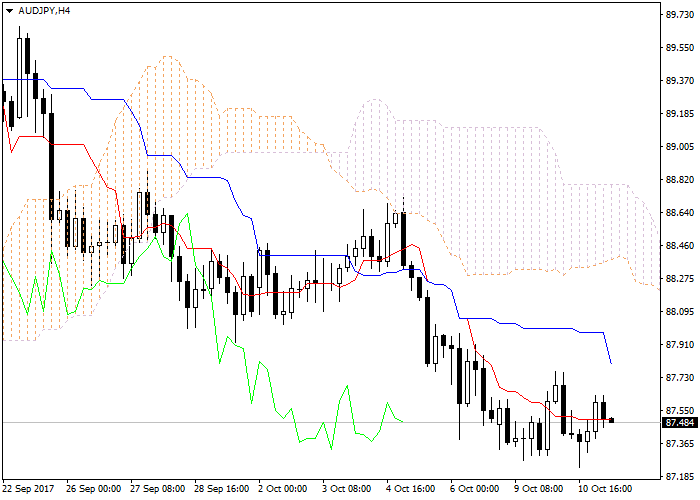
Task: Click the 87.365 price axis label
Action: 679,444
